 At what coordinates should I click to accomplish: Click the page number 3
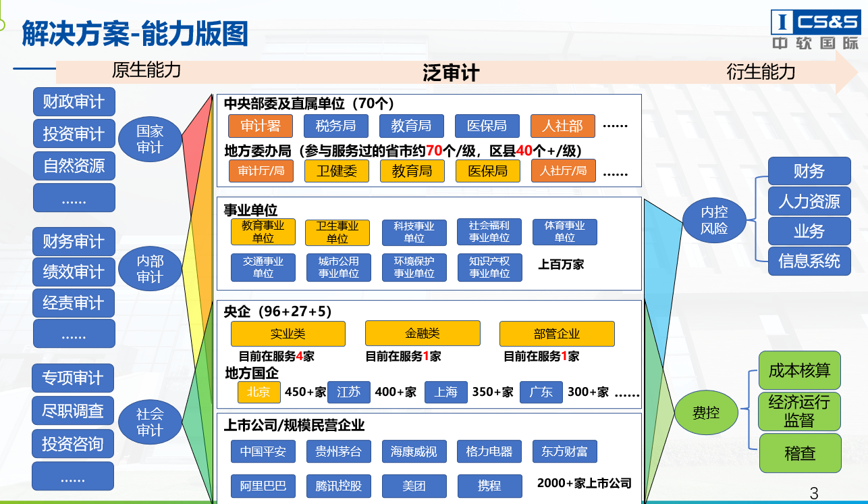(x=814, y=493)
